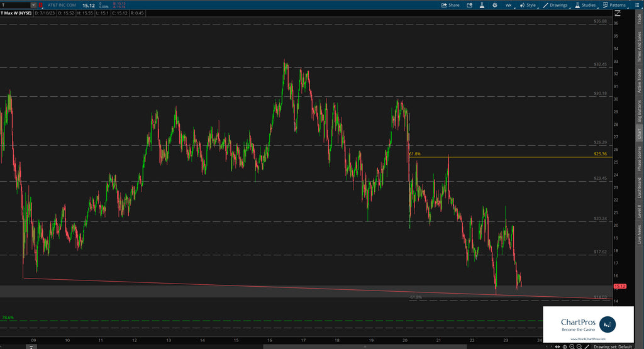Open the Studies flask menu
The height and width of the screenshot is (349, 644).
(585, 5)
